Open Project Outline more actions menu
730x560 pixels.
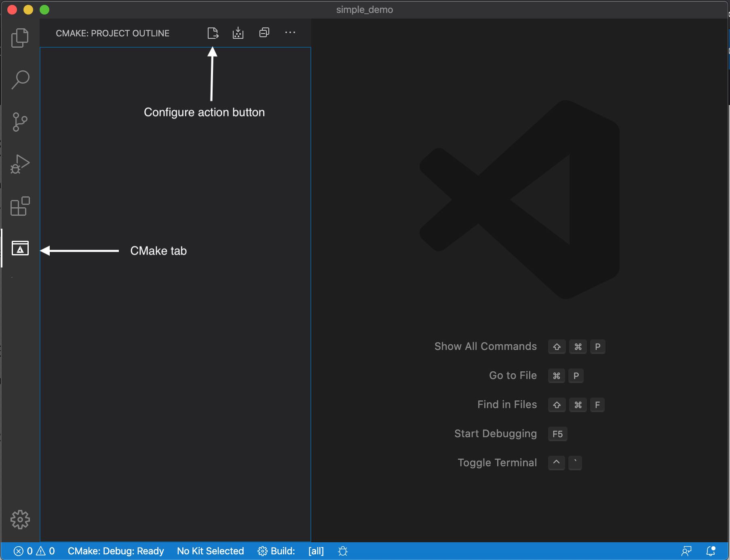click(x=290, y=33)
